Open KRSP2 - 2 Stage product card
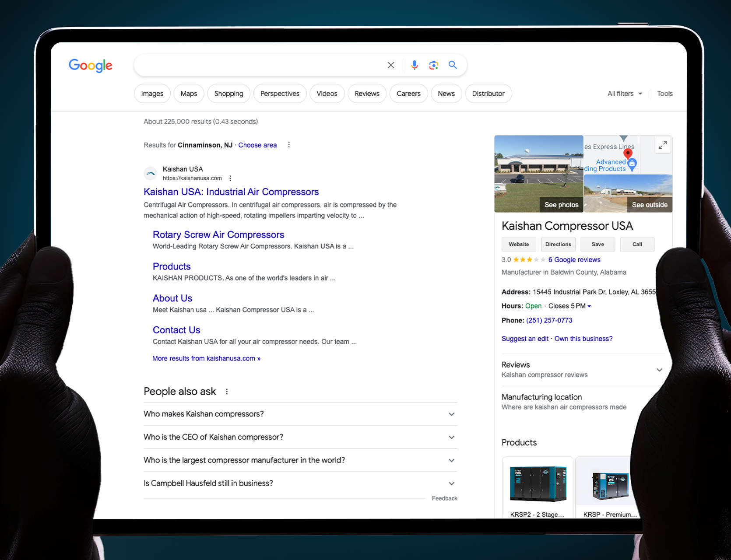Image resolution: width=731 pixels, height=560 pixels. click(538, 488)
